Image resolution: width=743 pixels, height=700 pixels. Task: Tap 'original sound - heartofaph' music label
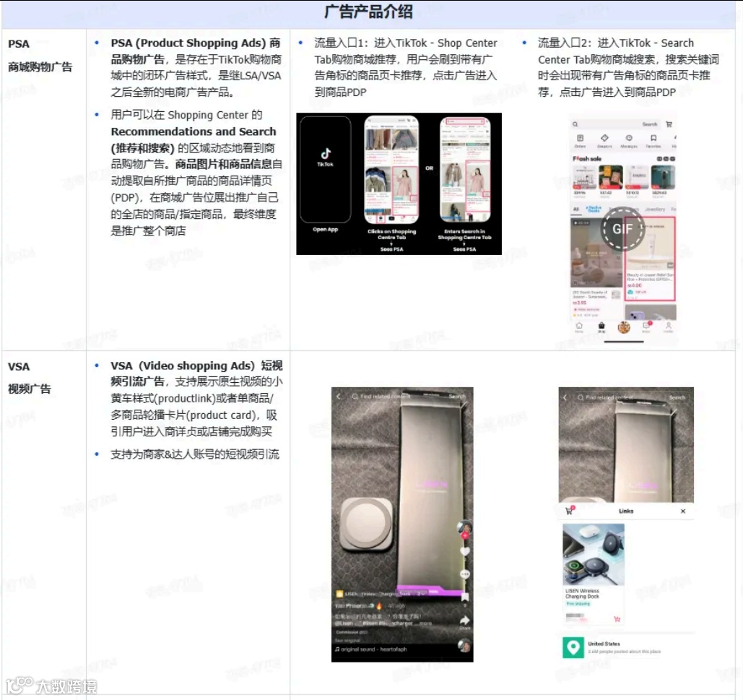[371, 649]
